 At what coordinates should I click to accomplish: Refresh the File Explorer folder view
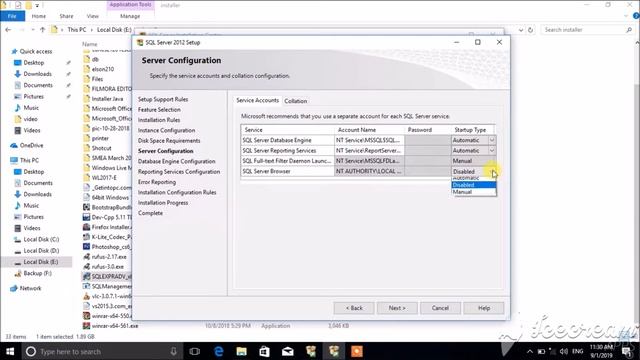(530, 30)
